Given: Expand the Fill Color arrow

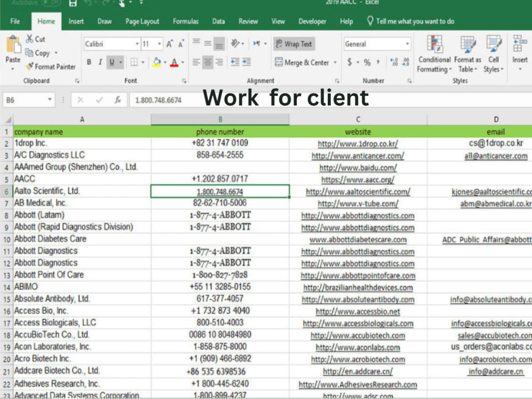Looking at the screenshot, I should pyautogui.click(x=165, y=62).
